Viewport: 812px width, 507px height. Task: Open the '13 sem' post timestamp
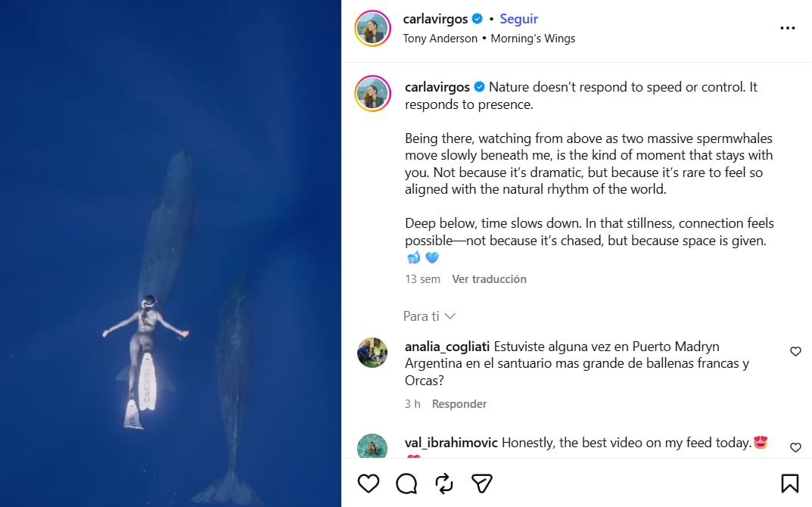(x=422, y=278)
